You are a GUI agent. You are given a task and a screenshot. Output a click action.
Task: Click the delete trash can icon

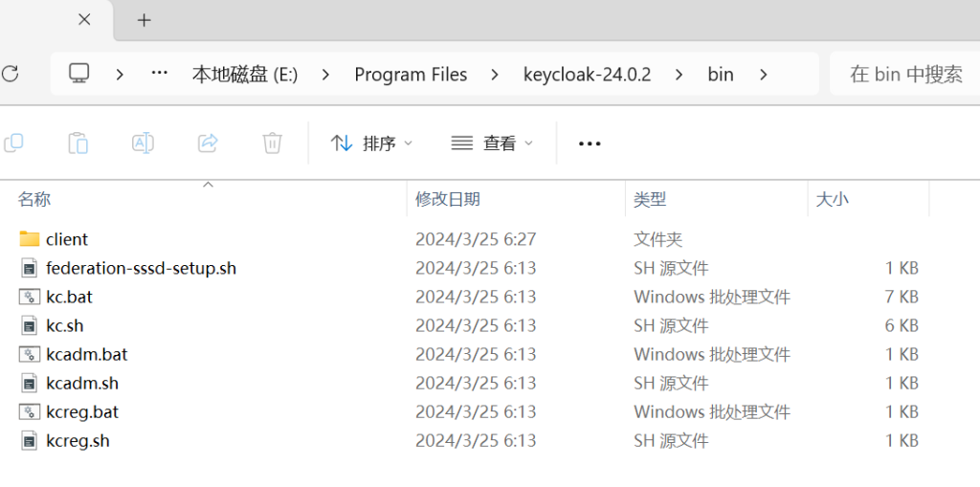pyautogui.click(x=273, y=144)
